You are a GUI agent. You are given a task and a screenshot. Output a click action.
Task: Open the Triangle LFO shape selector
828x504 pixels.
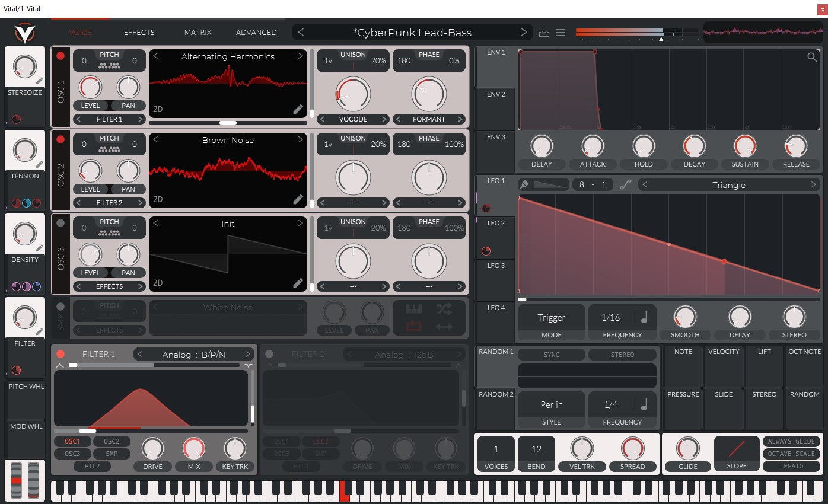click(x=728, y=185)
